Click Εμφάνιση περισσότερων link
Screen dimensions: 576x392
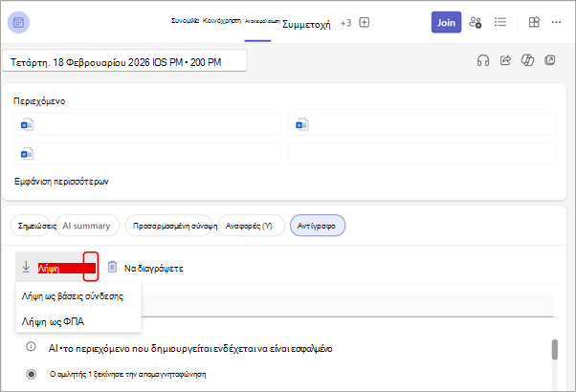pyautogui.click(x=61, y=182)
